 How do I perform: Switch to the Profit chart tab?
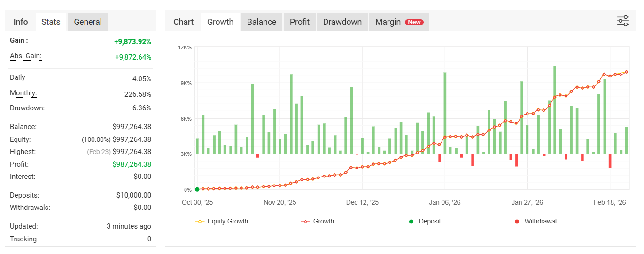(300, 22)
